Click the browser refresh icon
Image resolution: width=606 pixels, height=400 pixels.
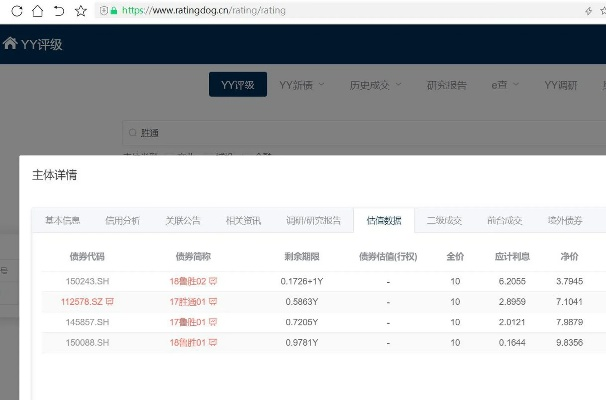13,11
